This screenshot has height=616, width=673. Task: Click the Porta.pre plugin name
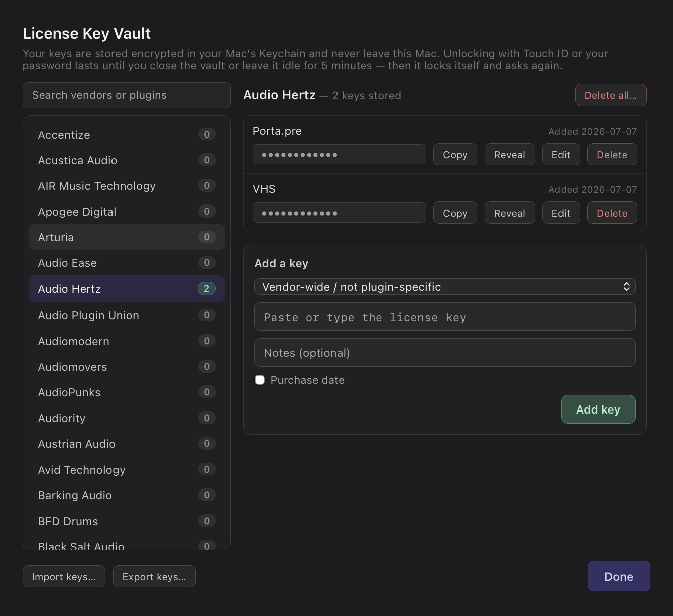coord(277,131)
